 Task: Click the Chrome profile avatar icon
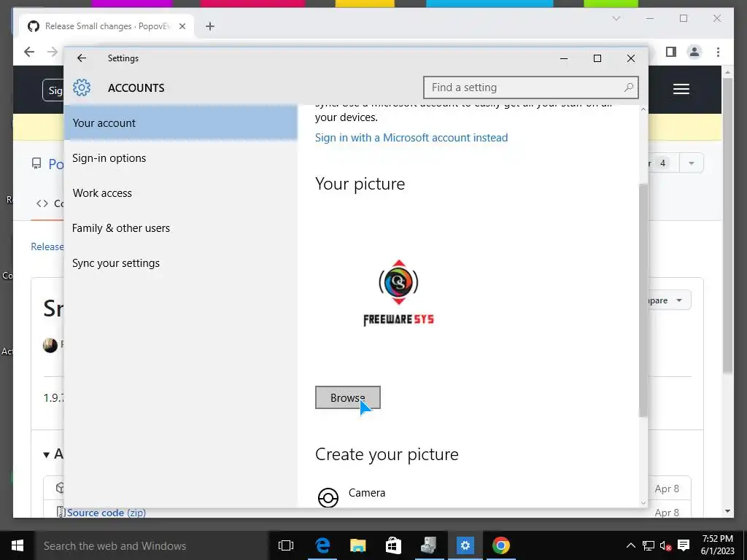[x=694, y=52]
